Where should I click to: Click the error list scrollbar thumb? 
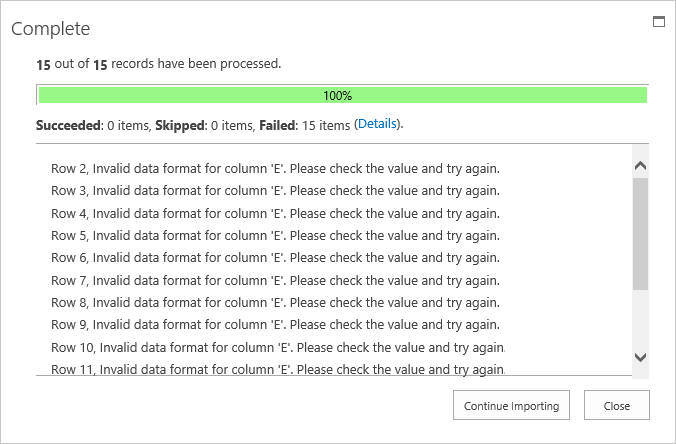[641, 234]
